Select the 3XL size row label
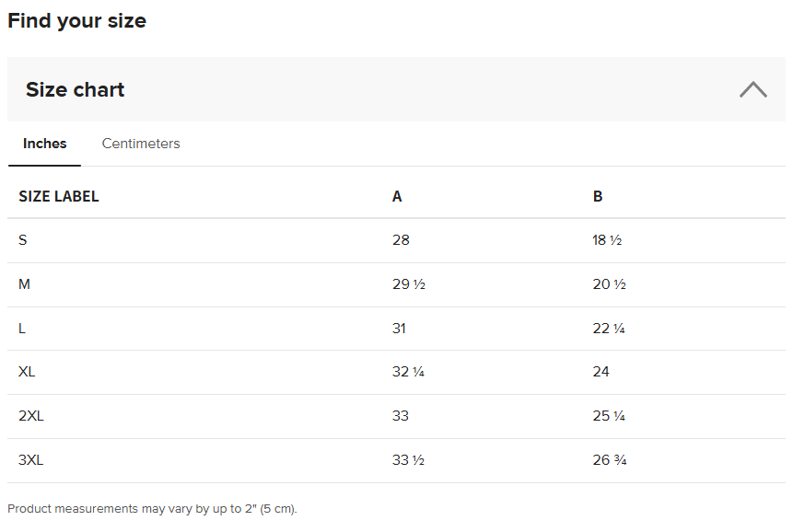 (30, 460)
